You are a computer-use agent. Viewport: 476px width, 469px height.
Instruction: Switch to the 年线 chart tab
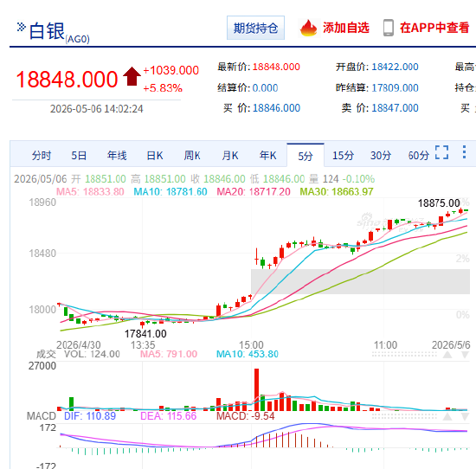click(117, 156)
